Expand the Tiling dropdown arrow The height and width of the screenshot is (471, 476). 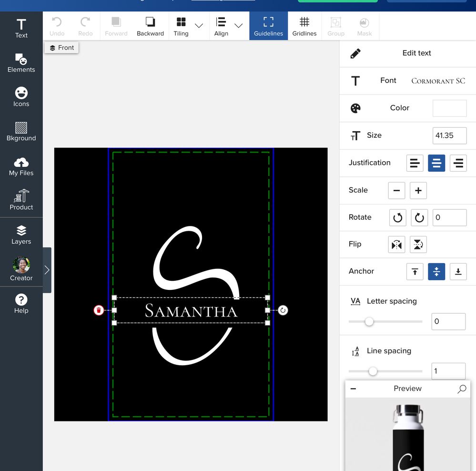coord(199,26)
